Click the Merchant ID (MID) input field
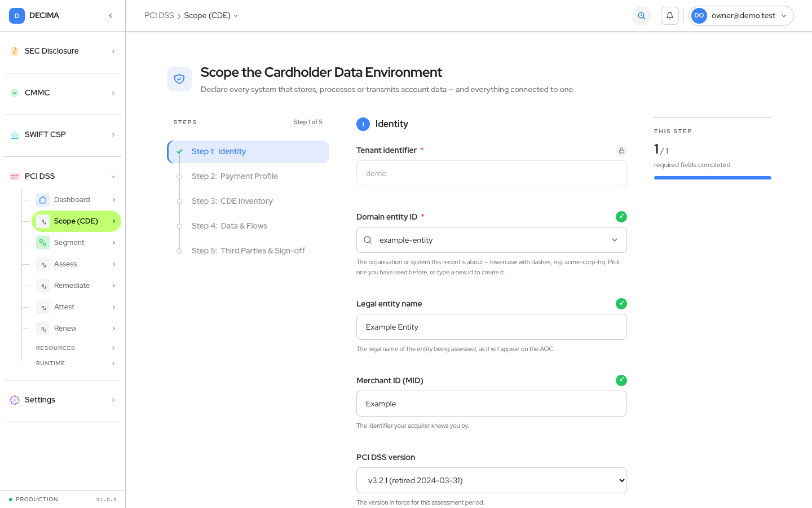 492,404
